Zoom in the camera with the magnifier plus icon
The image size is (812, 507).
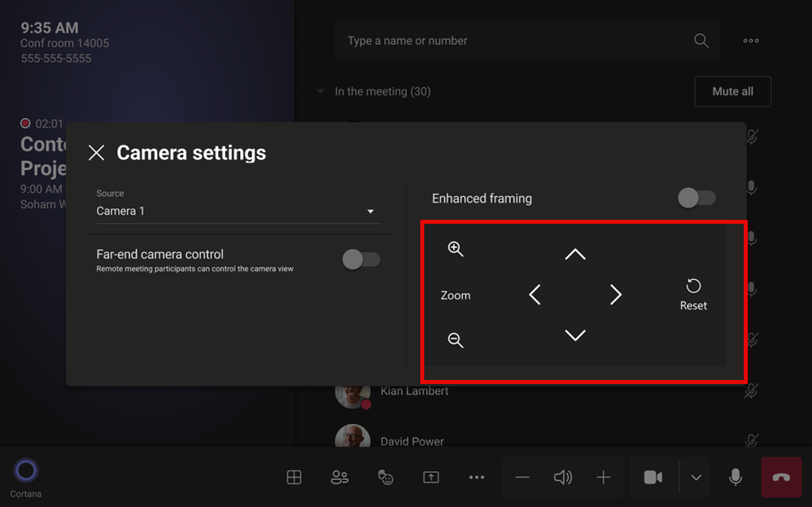[455, 248]
